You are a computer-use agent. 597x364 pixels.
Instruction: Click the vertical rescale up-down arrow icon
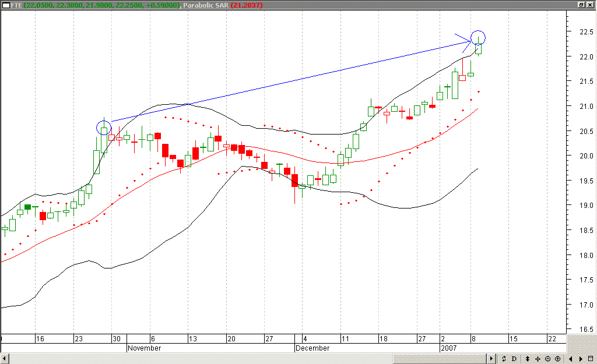point(527,359)
